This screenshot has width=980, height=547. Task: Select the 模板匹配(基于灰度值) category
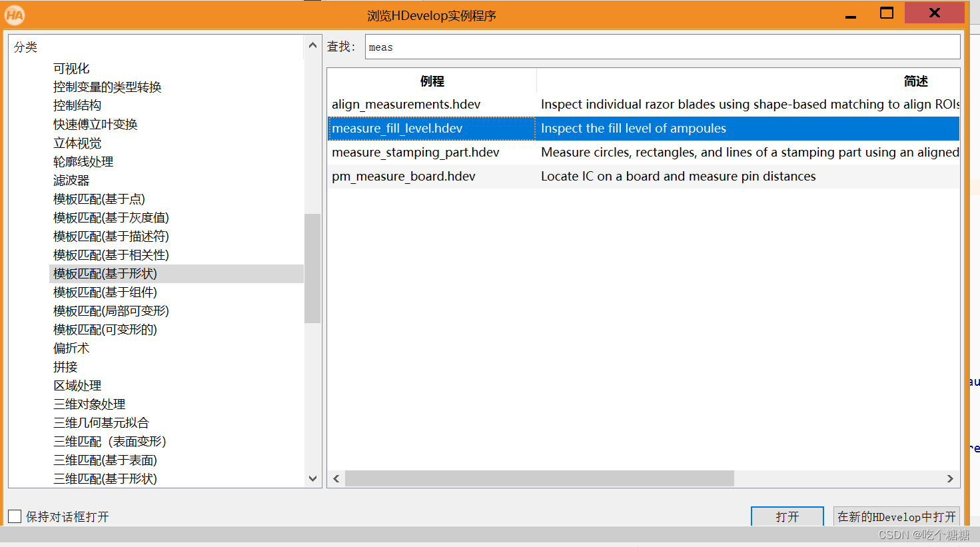[111, 217]
